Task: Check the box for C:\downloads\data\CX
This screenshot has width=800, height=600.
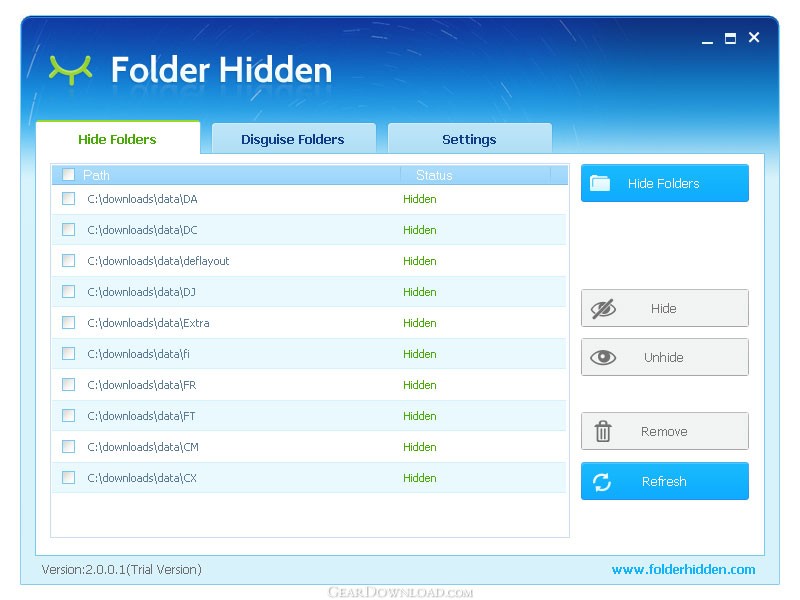Action: tap(68, 478)
